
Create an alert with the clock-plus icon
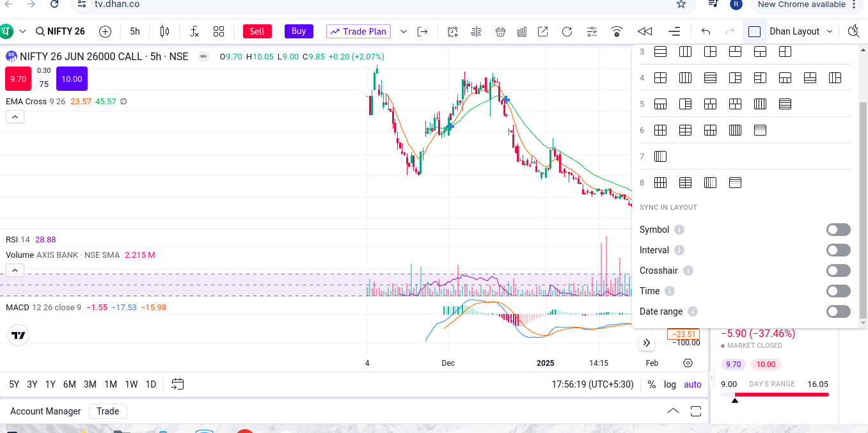pos(453,31)
